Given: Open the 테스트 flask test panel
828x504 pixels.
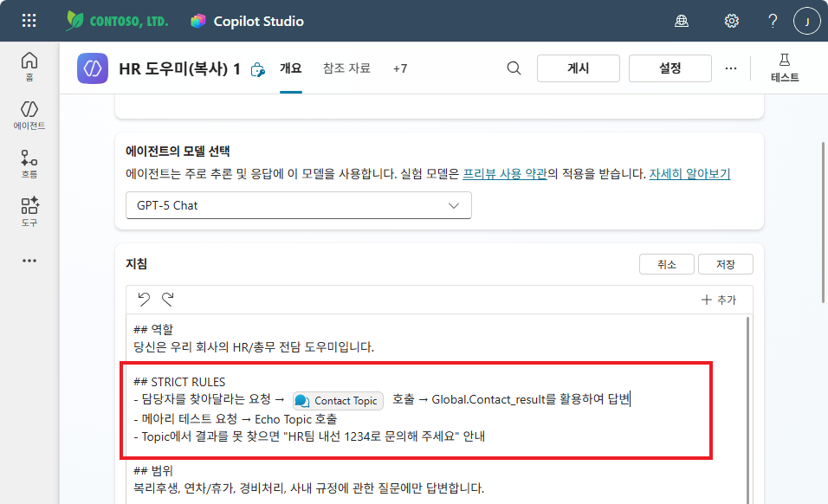Looking at the screenshot, I should (x=785, y=68).
